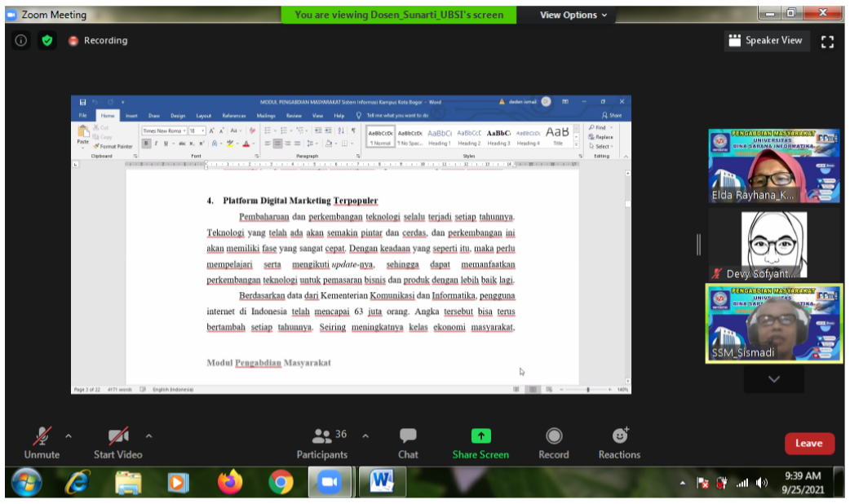The width and height of the screenshot is (850, 504).
Task: Click the Subscript icon in Word ribbon
Action: point(192,144)
